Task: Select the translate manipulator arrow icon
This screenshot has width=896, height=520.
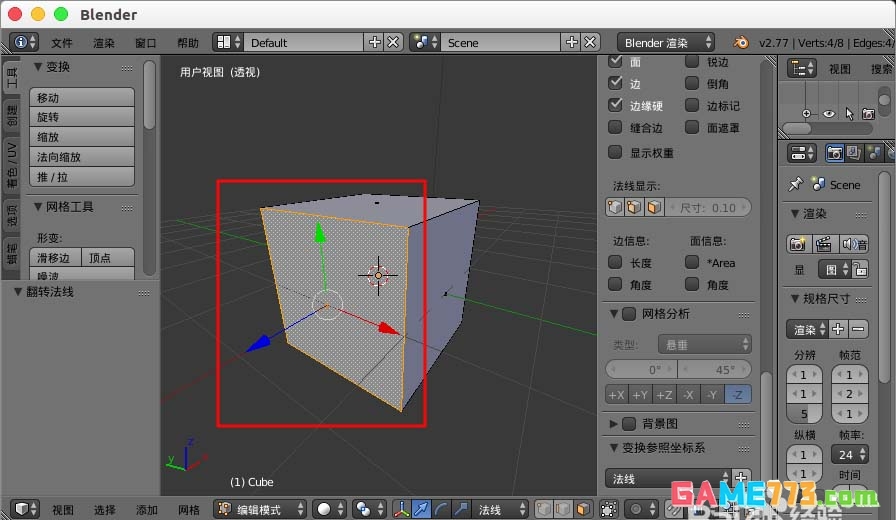Action: pos(421,509)
